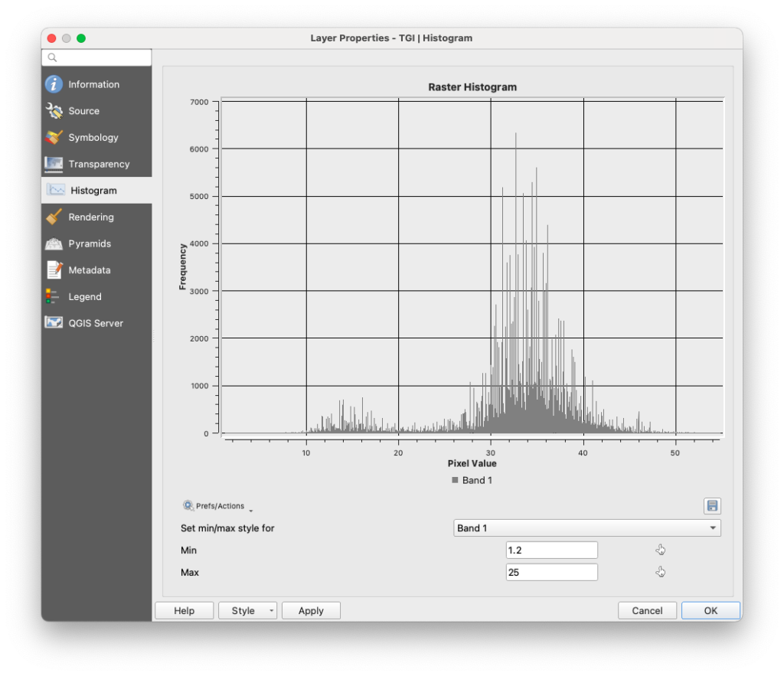Save histogram with the floppy disk icon
The image size is (784, 676).
[x=712, y=506]
